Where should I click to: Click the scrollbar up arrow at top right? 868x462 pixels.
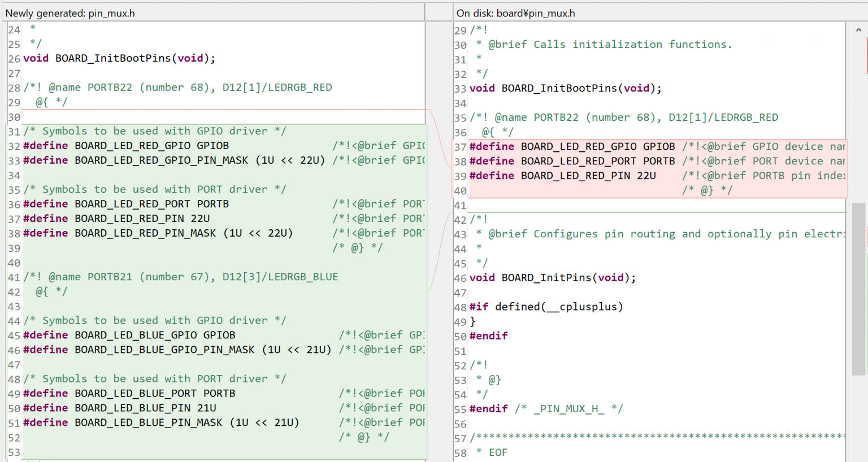point(858,30)
